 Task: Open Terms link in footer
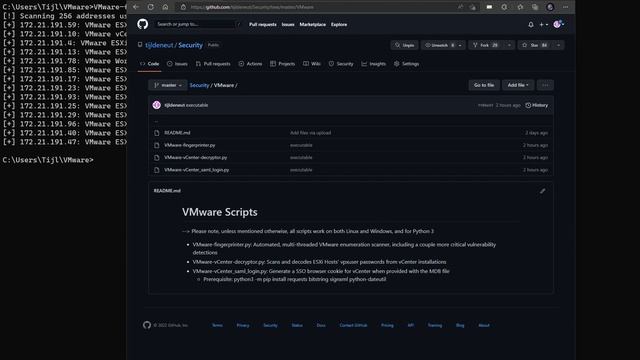click(218, 325)
